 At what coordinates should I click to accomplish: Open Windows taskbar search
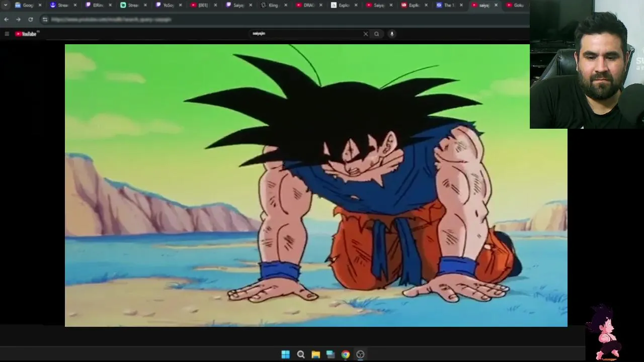(x=300, y=354)
